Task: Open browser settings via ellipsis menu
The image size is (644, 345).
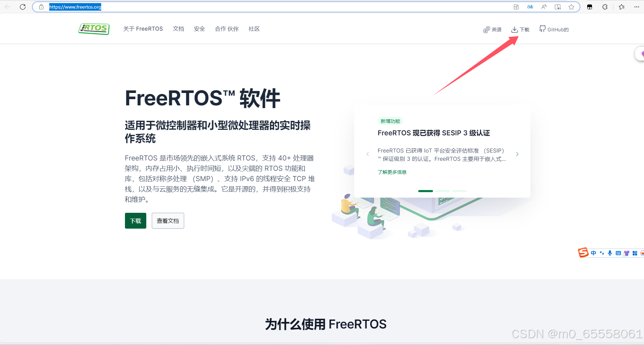Action: tap(637, 7)
